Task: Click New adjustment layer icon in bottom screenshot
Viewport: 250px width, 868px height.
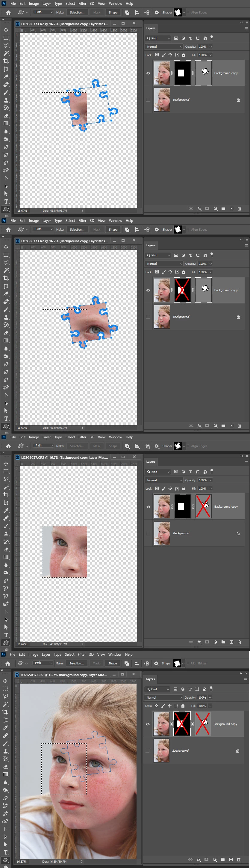Action: click(215, 859)
